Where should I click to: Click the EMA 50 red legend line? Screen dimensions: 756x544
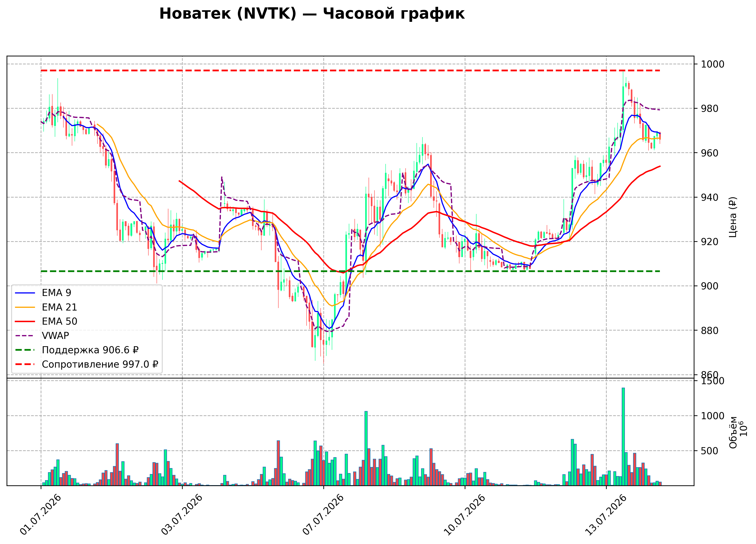[x=25, y=321]
